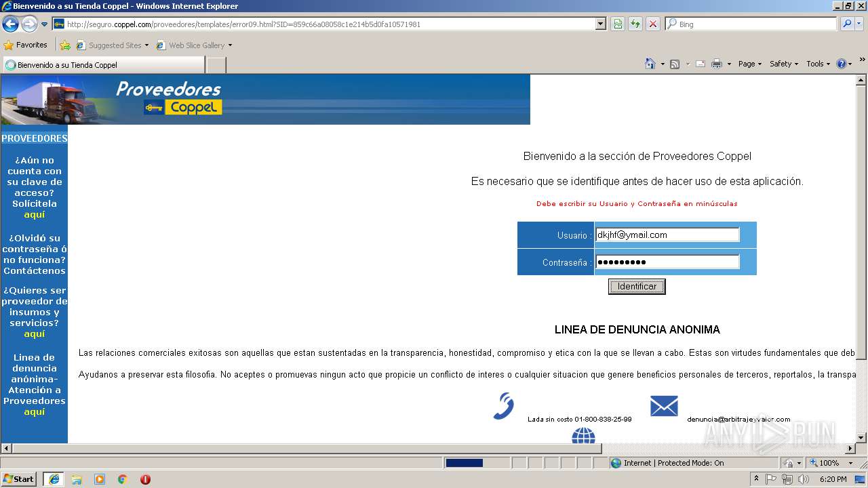This screenshot has height=488, width=868.
Task: Show hidden tray icons arrow
Action: click(757, 479)
